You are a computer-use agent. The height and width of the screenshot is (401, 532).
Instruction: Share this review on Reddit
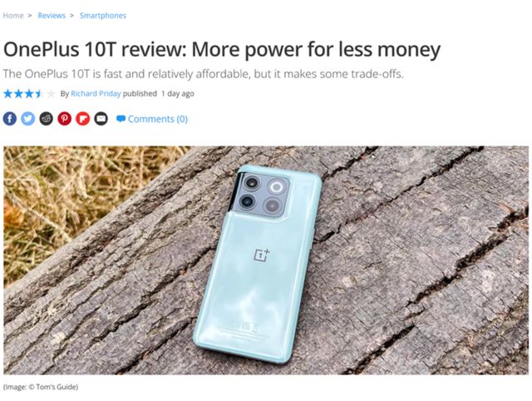(47, 119)
